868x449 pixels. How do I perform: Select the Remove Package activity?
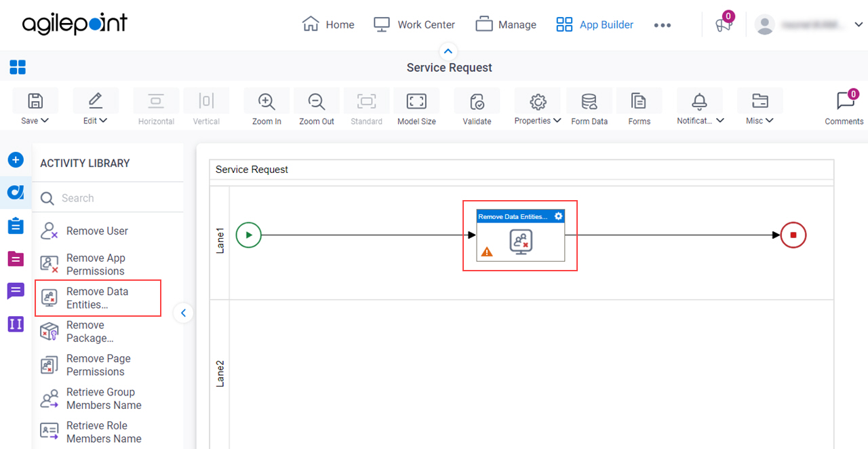click(x=77, y=332)
